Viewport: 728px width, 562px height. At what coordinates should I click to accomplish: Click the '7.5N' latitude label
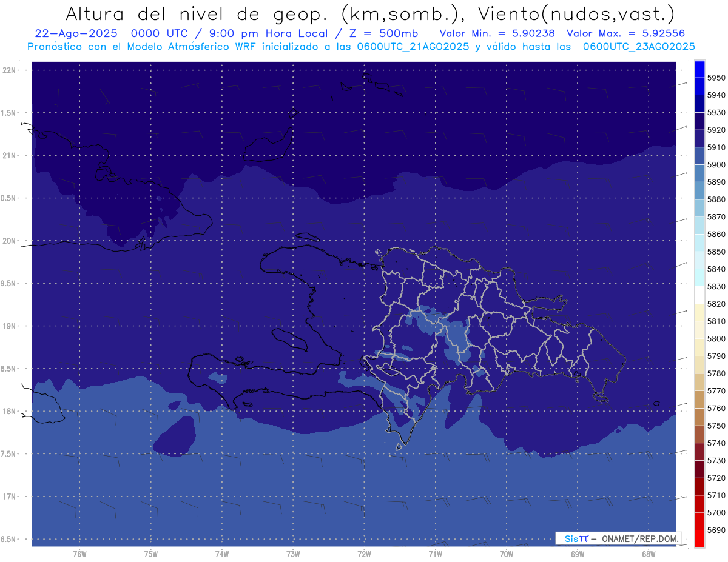(x=8, y=454)
